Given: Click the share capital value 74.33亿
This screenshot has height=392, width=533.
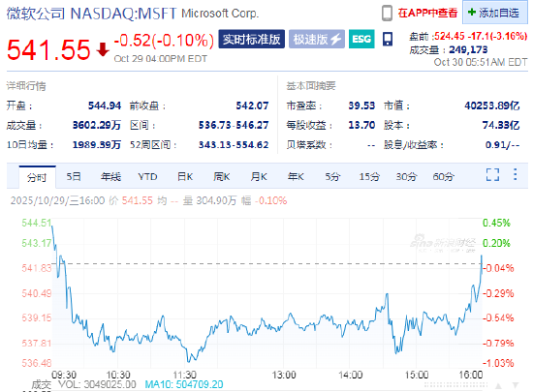Looking at the screenshot, I should (x=501, y=125).
